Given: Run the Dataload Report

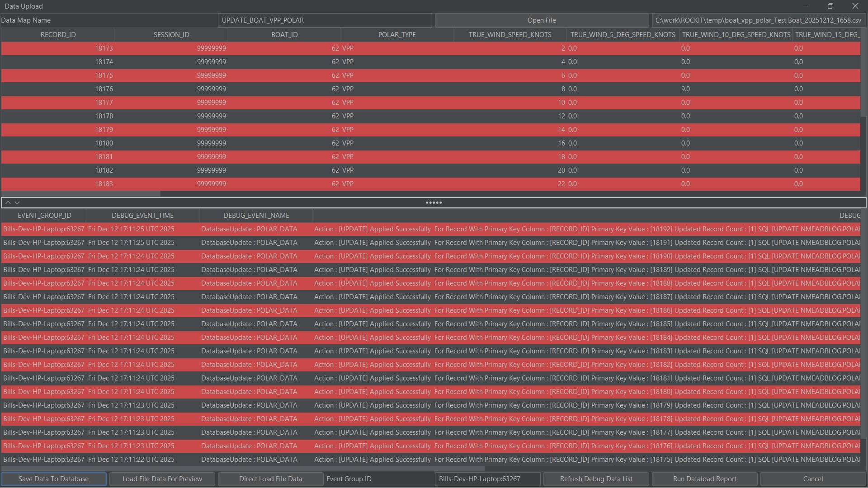Looking at the screenshot, I should [704, 479].
